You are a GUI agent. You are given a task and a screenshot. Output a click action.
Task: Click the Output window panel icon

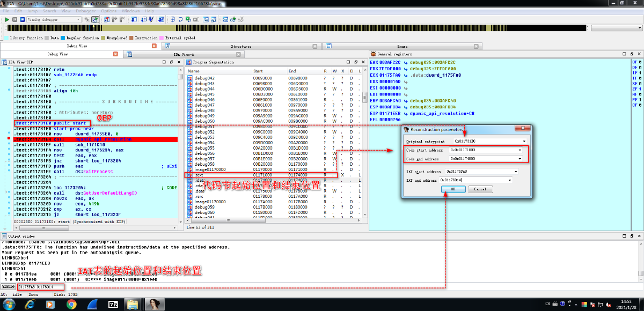click(4, 236)
